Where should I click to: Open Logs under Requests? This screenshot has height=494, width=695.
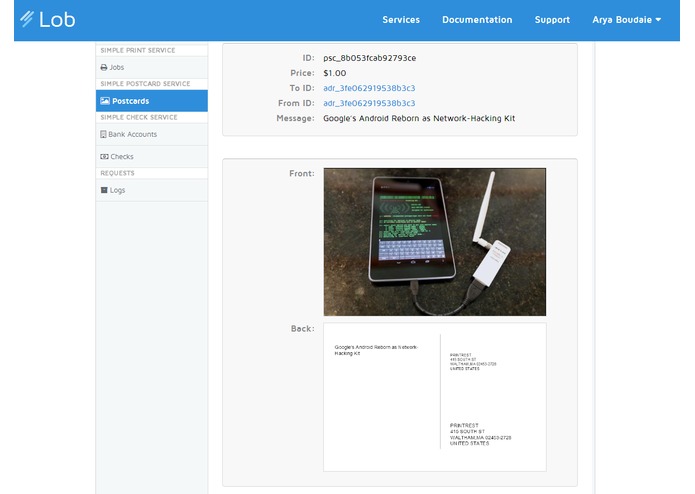tap(152, 190)
